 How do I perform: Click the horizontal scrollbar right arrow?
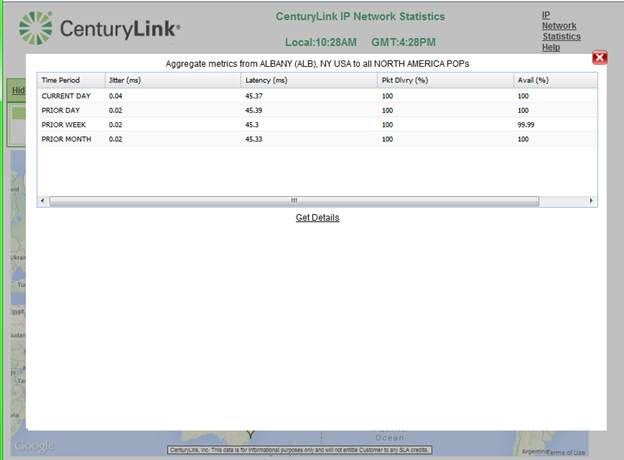pyautogui.click(x=591, y=201)
